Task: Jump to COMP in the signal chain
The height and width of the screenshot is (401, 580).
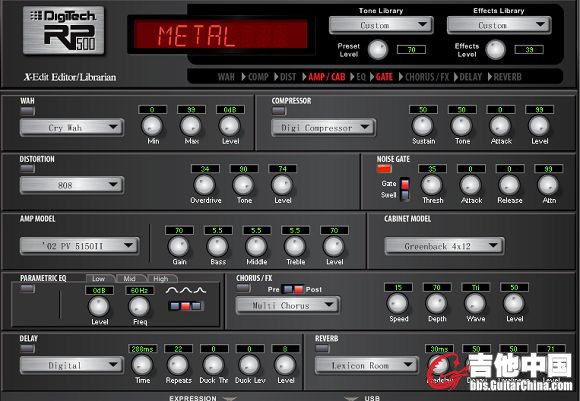Action: point(258,77)
